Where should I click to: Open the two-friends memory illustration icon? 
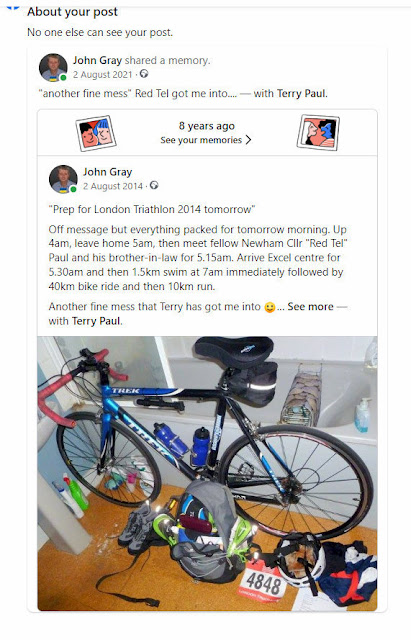[96, 133]
